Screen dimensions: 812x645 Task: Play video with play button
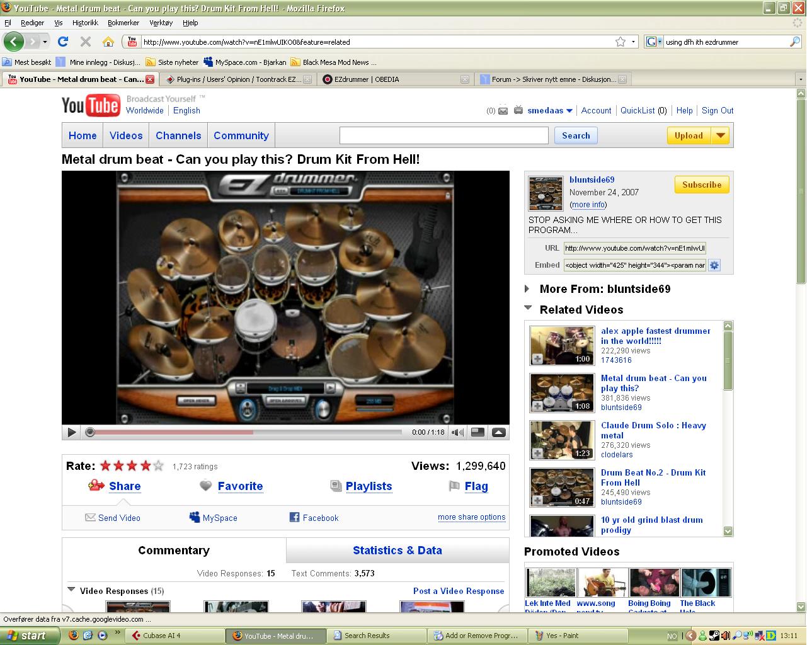point(71,432)
